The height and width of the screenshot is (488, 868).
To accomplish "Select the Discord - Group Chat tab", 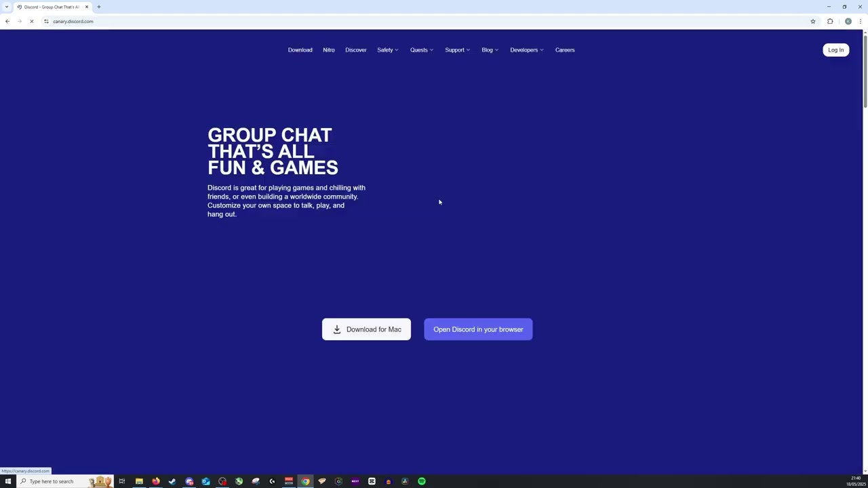I will tap(52, 7).
